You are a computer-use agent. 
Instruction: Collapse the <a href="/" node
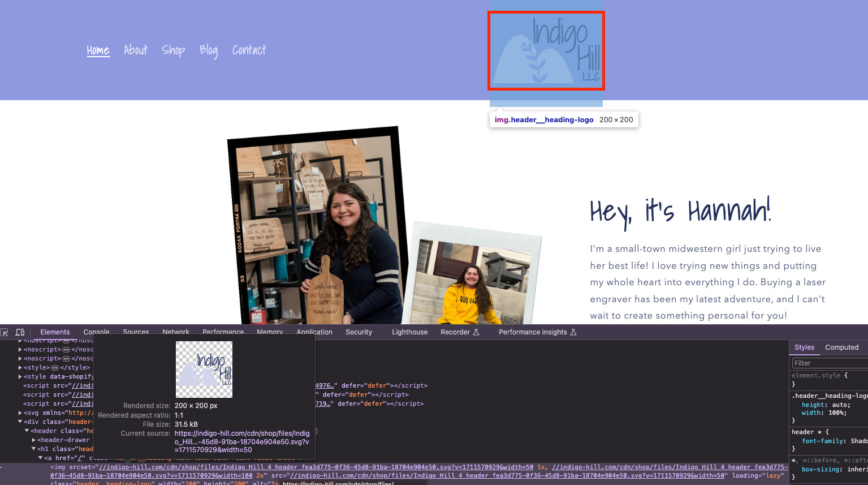(x=41, y=458)
